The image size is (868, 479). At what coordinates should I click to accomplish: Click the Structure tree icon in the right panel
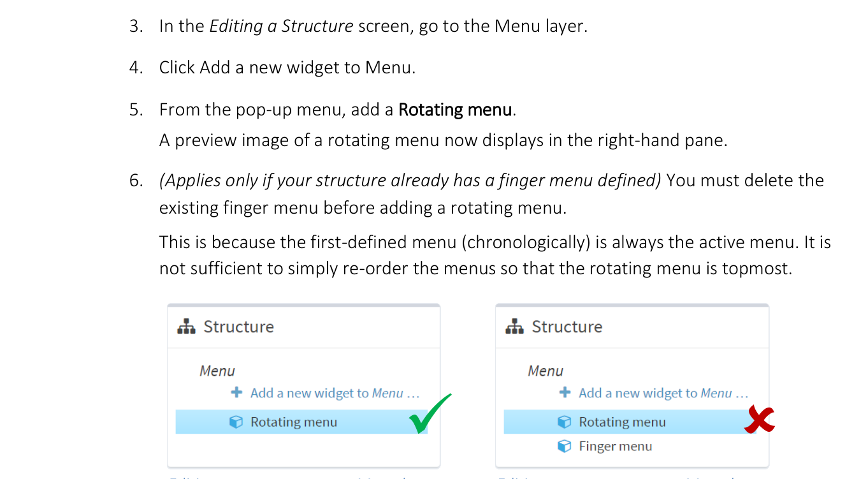click(514, 326)
